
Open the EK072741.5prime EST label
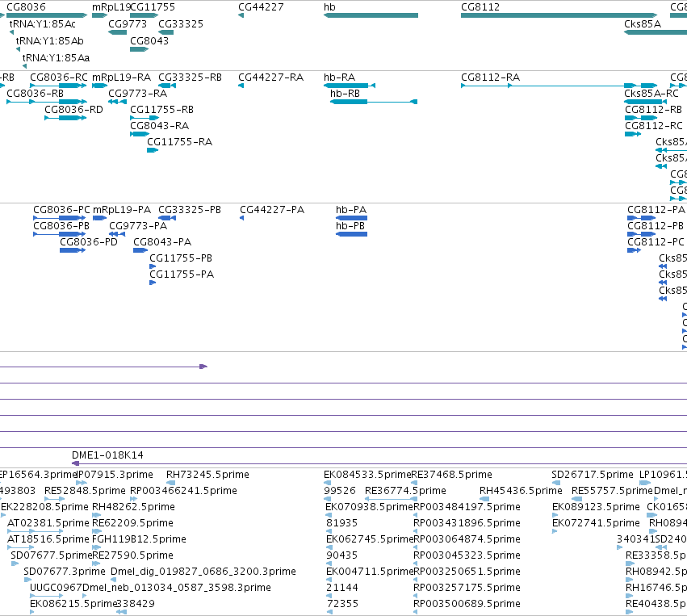596,523
